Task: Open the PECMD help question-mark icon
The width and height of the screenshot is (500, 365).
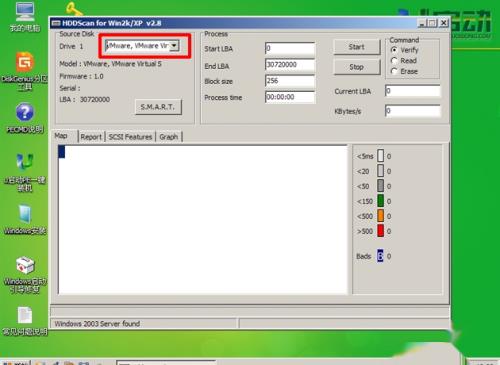Action: [25, 112]
